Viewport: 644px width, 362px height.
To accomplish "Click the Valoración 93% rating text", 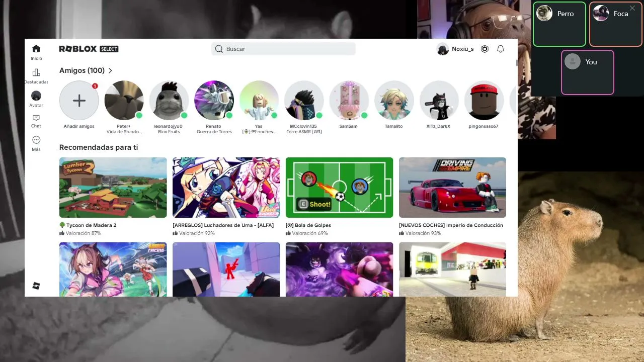I will [423, 233].
